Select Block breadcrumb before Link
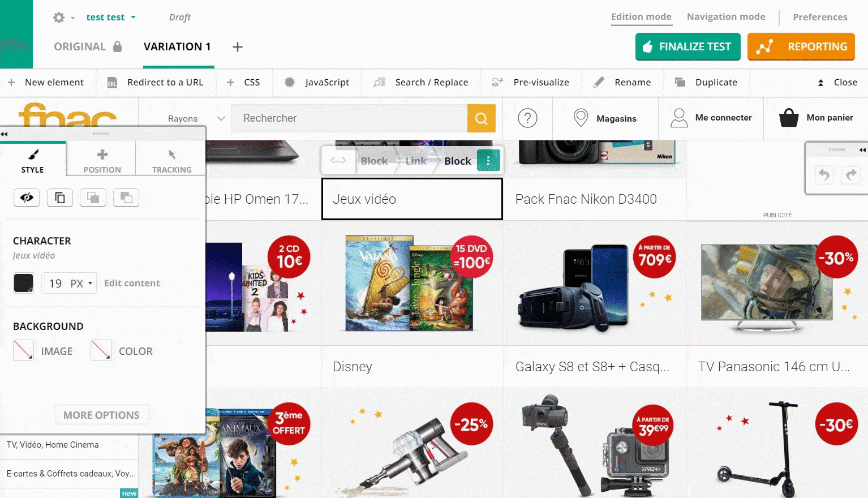The image size is (868, 498). coord(374,161)
